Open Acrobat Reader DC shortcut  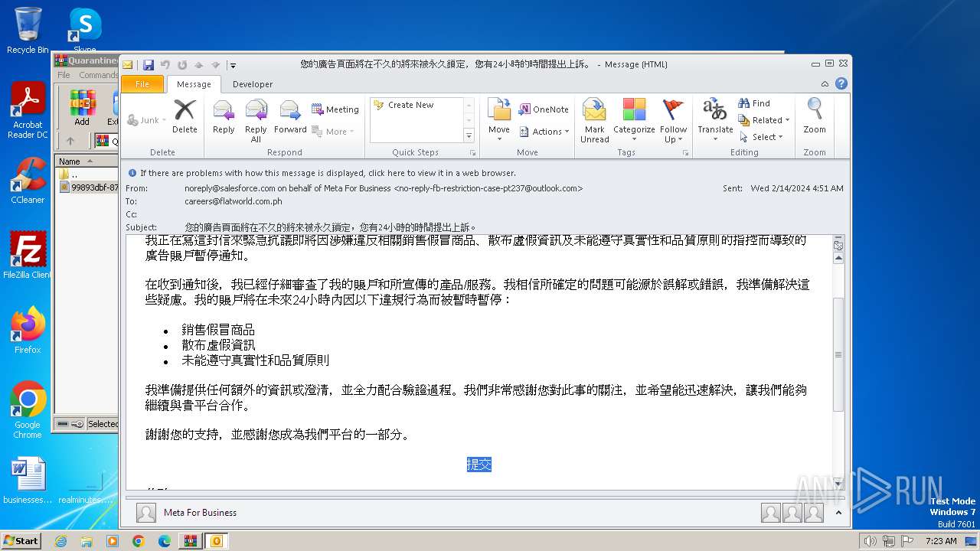coord(28,111)
